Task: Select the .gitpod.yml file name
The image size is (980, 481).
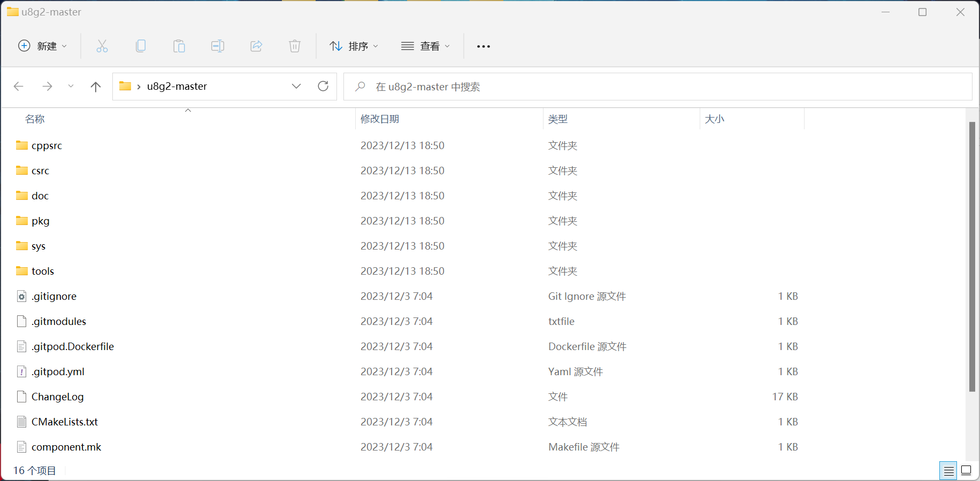Action: pyautogui.click(x=58, y=371)
